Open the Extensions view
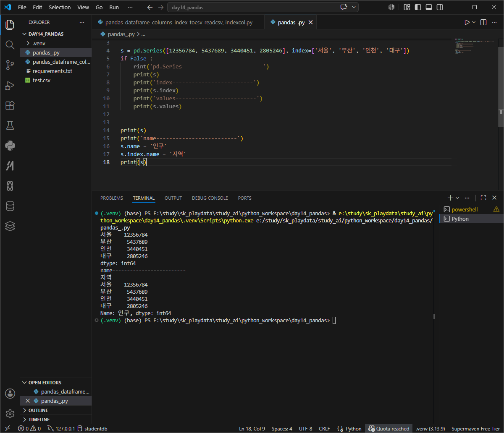Viewport: 504px width, 433px height. (10, 105)
